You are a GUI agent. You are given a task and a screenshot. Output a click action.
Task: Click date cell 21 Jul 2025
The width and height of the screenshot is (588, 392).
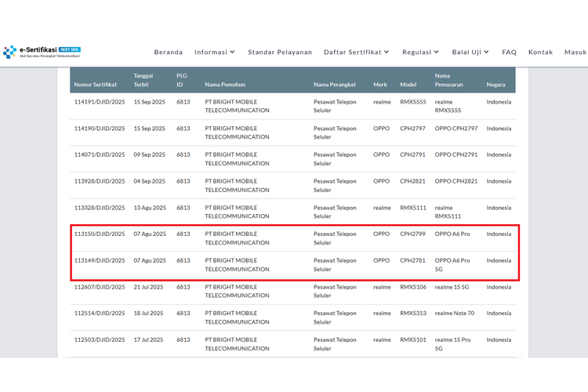coord(148,287)
